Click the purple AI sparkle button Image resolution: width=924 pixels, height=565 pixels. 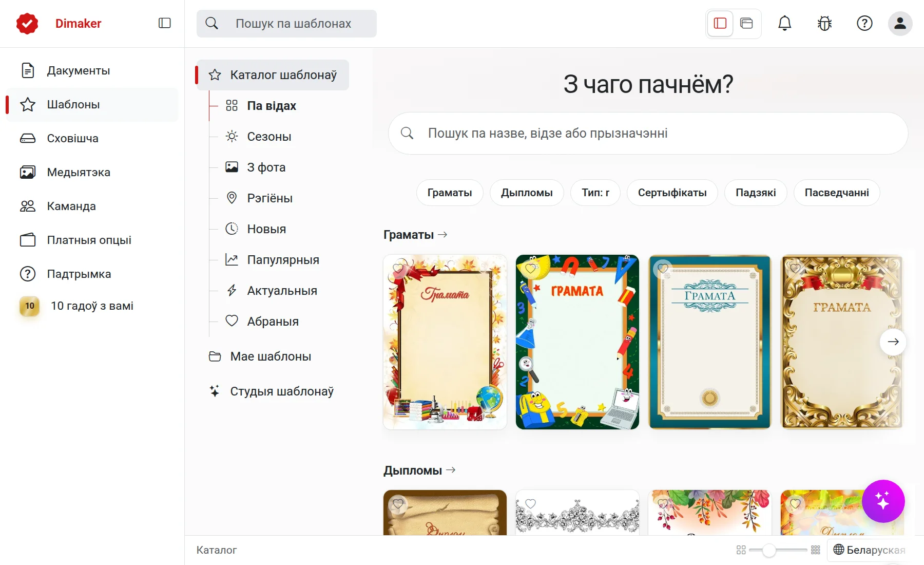883,501
